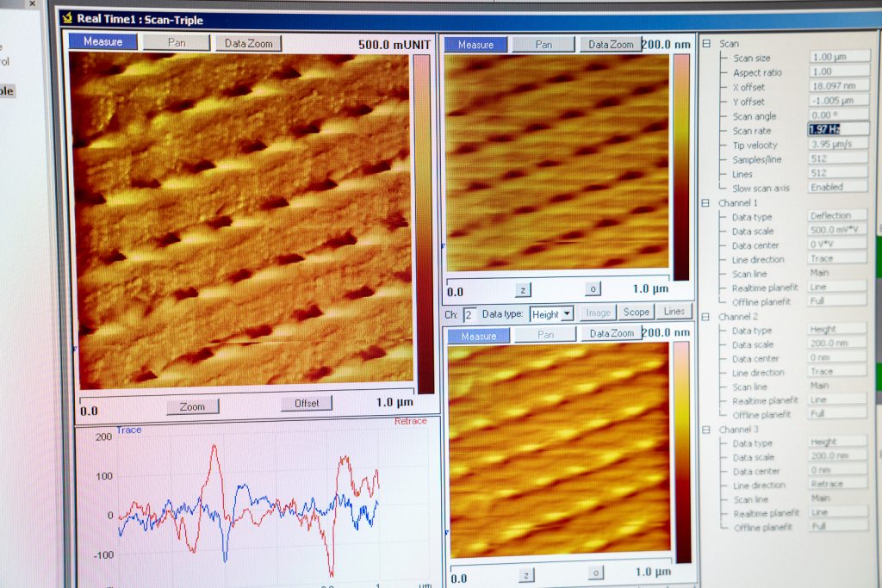Click the Image view button
This screenshot has height=588, width=882.
click(598, 313)
